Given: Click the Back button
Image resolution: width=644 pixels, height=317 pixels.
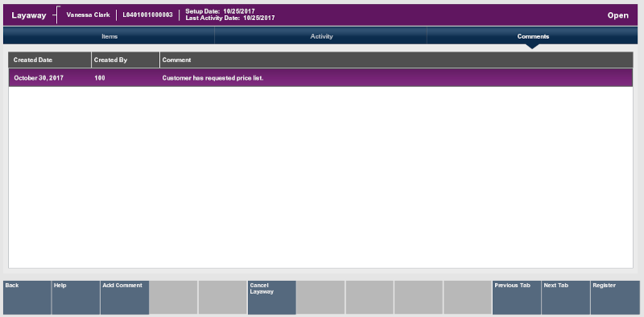Looking at the screenshot, I should click(27, 298).
